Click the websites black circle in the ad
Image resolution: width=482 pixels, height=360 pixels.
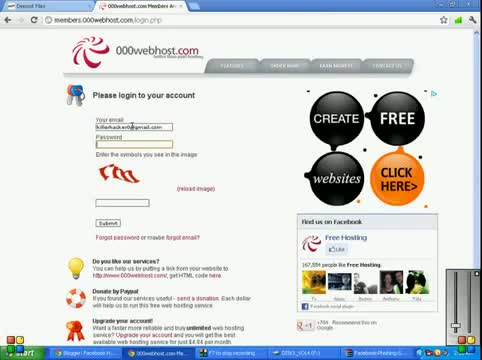point(337,179)
